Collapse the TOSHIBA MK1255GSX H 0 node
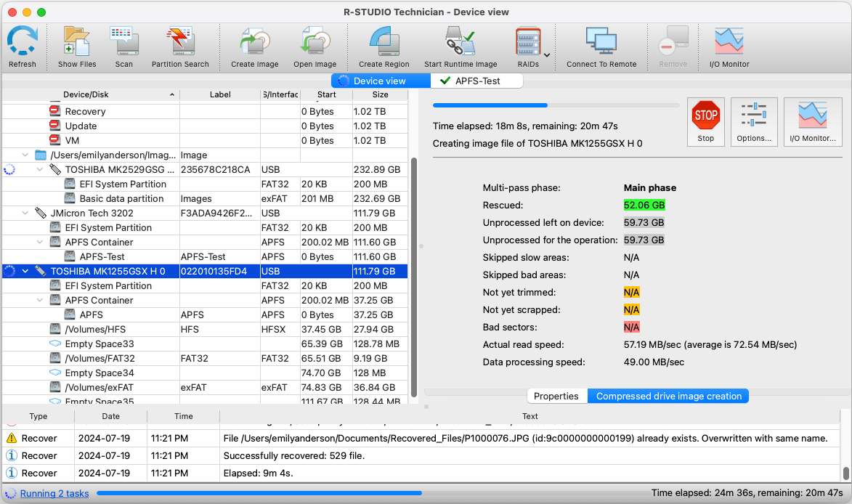Viewport: 852px width, 504px height. [x=25, y=271]
